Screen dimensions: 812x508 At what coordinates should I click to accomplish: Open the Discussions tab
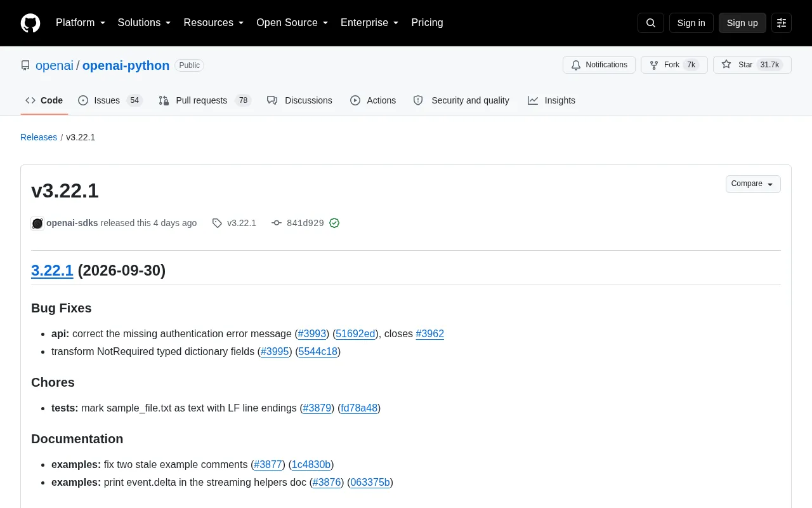pyautogui.click(x=299, y=100)
